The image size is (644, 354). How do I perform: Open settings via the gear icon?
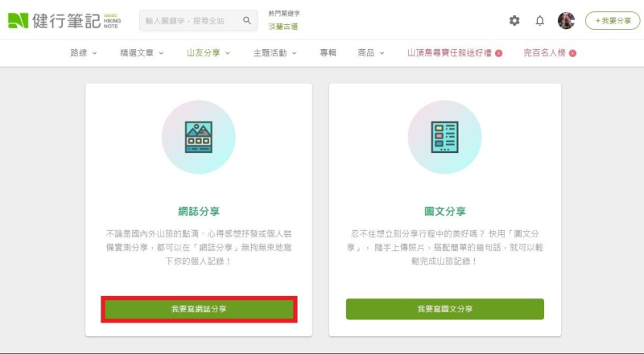tap(514, 21)
